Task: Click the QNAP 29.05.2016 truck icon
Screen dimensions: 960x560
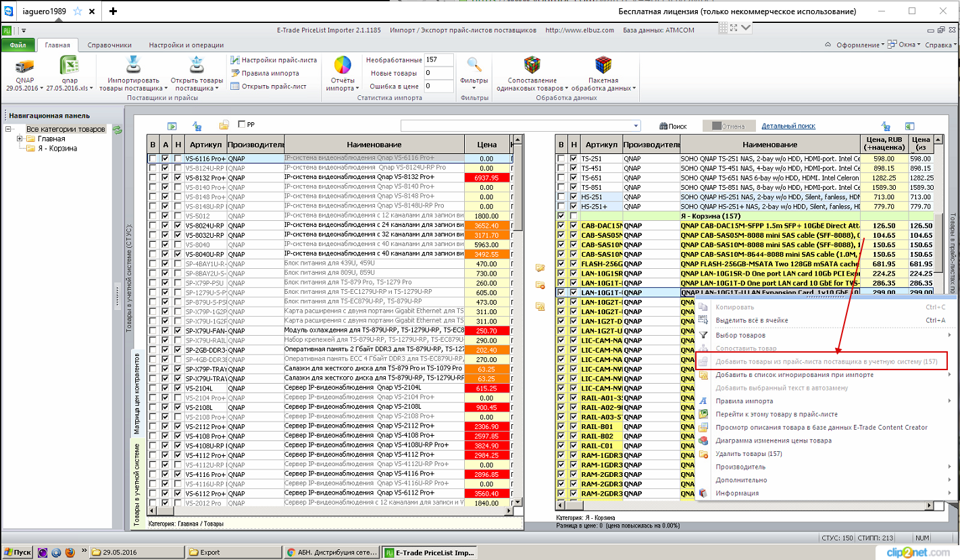Action: [x=25, y=66]
